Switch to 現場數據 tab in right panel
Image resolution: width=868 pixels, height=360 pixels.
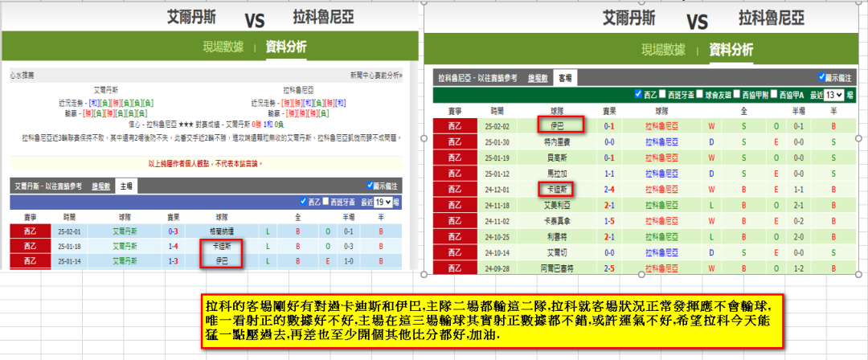(x=663, y=50)
